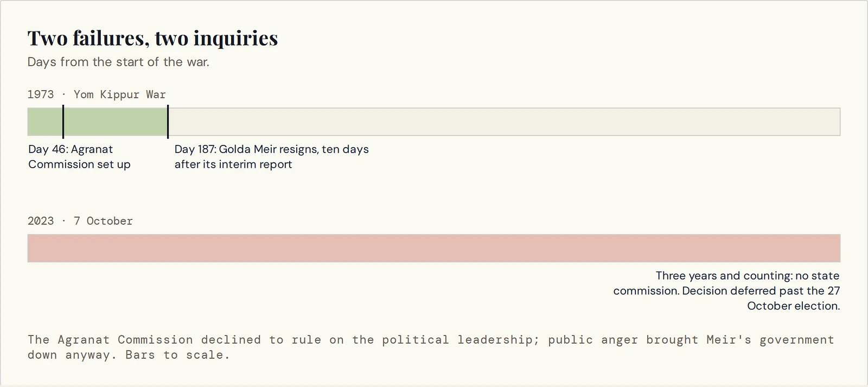Click 'Day 46: Agranat Commission set up' annotation

click(79, 157)
